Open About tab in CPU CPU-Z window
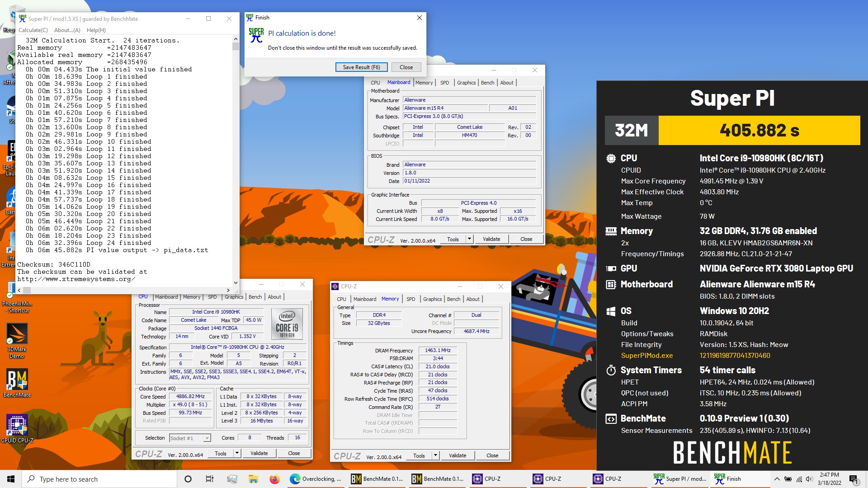The width and height of the screenshot is (868, 488). [x=274, y=297]
